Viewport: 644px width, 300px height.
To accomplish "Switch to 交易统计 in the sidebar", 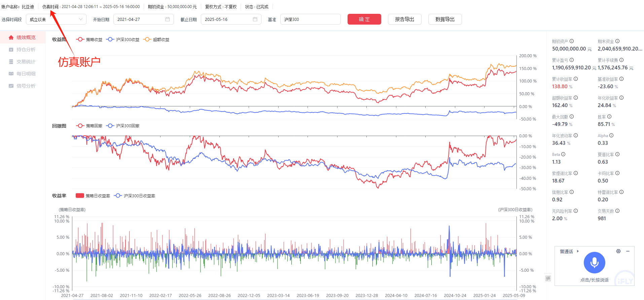I will click(x=26, y=62).
